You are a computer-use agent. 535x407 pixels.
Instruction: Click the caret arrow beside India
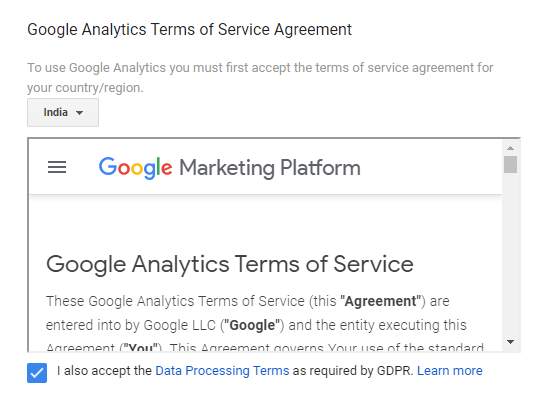[79, 113]
